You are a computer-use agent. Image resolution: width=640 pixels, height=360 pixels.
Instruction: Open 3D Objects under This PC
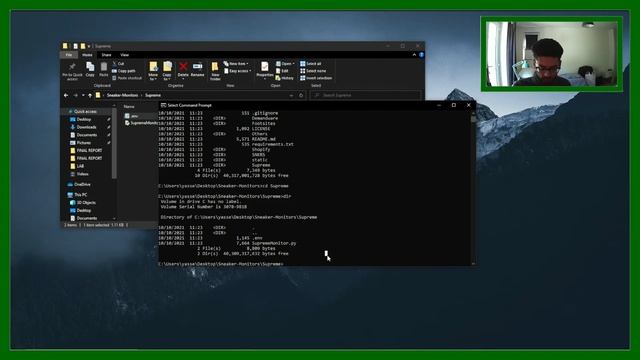coord(83,202)
